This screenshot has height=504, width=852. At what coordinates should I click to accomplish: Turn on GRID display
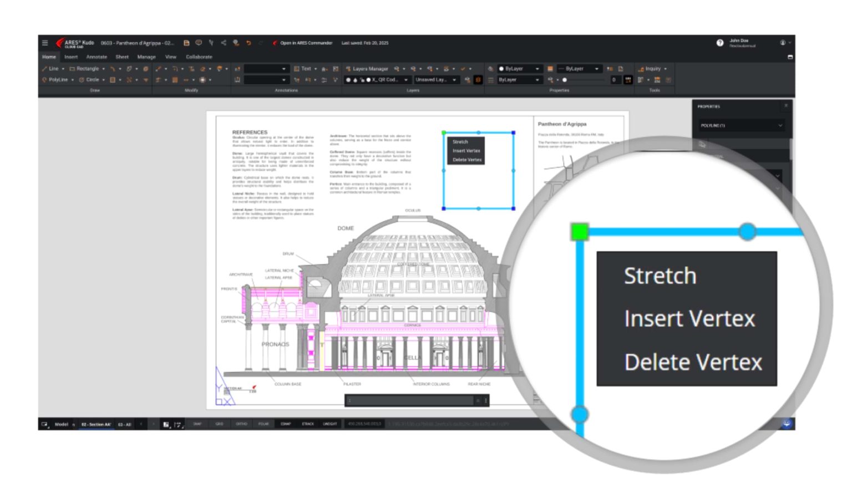point(219,424)
